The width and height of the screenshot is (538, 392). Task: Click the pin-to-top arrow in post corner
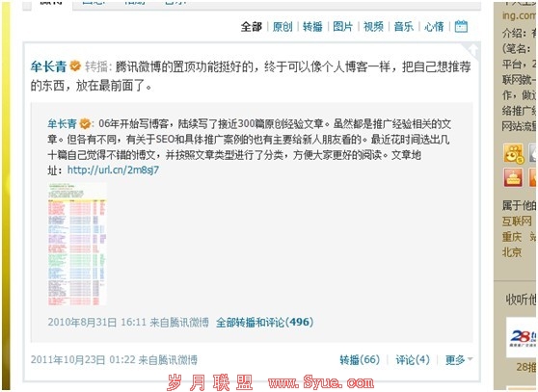coord(472,50)
